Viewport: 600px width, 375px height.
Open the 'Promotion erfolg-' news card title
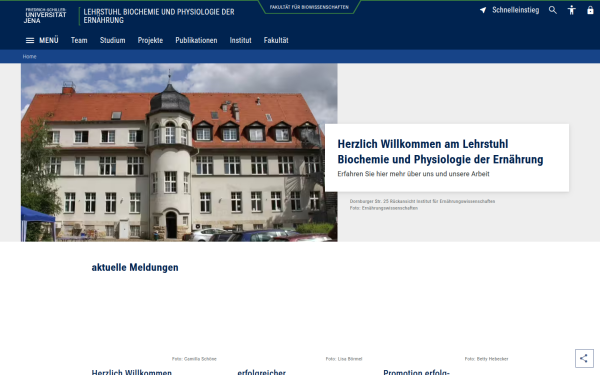pos(416,372)
